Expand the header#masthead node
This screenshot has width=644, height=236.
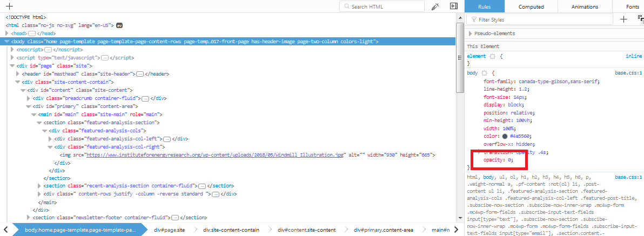18,74
